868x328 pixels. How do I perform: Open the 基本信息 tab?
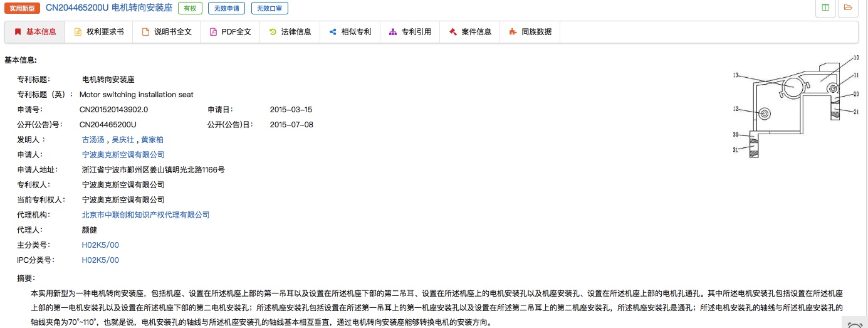[x=34, y=32]
